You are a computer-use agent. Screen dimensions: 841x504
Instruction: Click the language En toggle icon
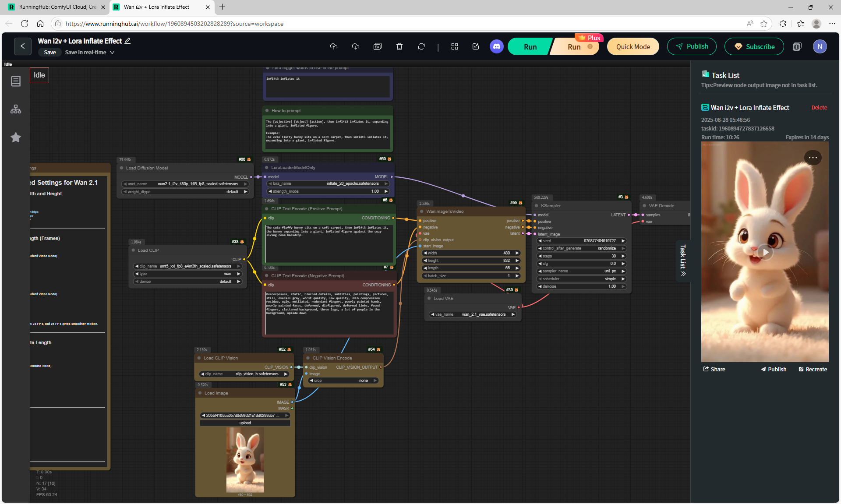click(x=378, y=46)
